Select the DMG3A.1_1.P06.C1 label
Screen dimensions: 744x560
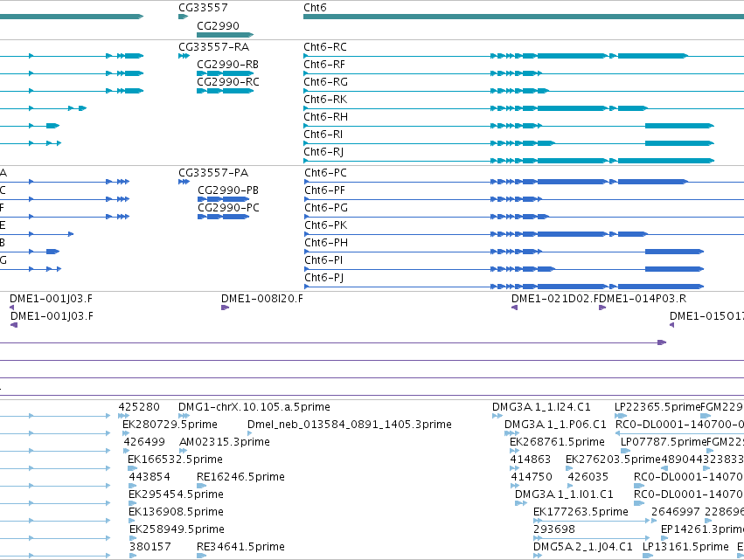[556, 425]
